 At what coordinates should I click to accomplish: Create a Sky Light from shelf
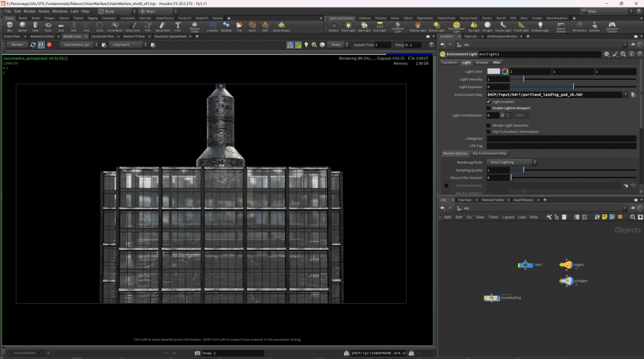click(x=474, y=27)
